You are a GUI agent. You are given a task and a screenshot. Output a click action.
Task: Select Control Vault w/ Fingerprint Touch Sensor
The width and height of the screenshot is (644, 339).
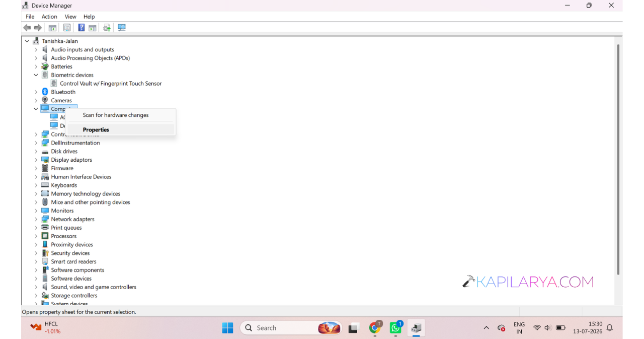click(111, 84)
